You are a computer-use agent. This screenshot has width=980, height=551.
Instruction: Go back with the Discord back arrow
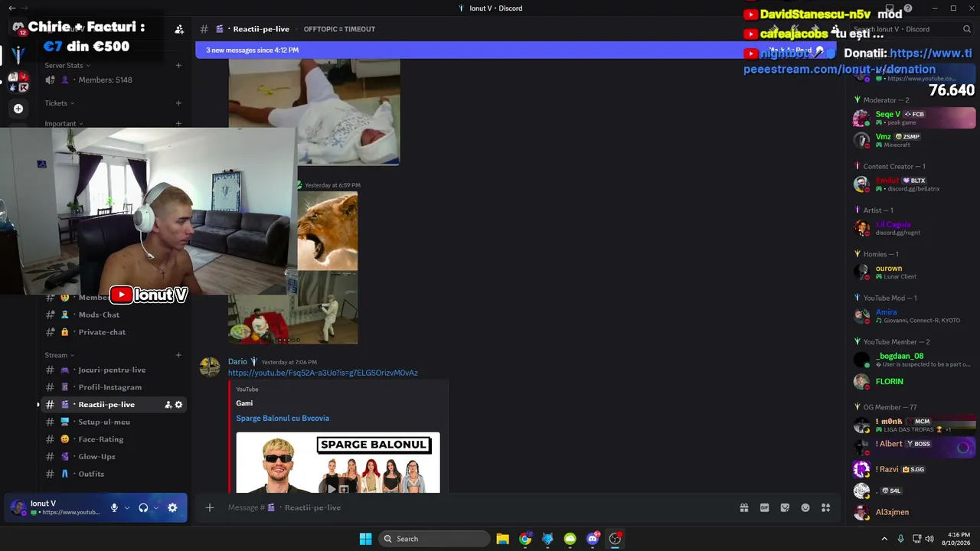pyautogui.click(x=11, y=8)
